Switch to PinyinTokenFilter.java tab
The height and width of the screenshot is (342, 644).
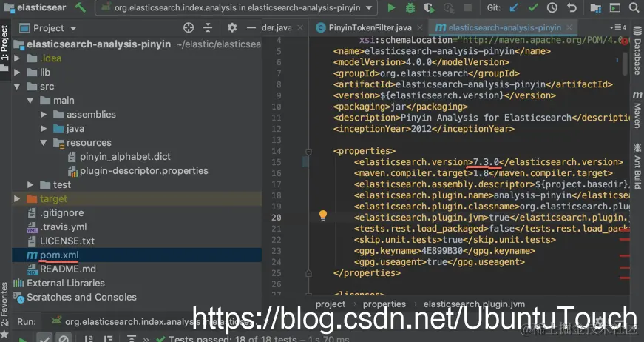[370, 27]
